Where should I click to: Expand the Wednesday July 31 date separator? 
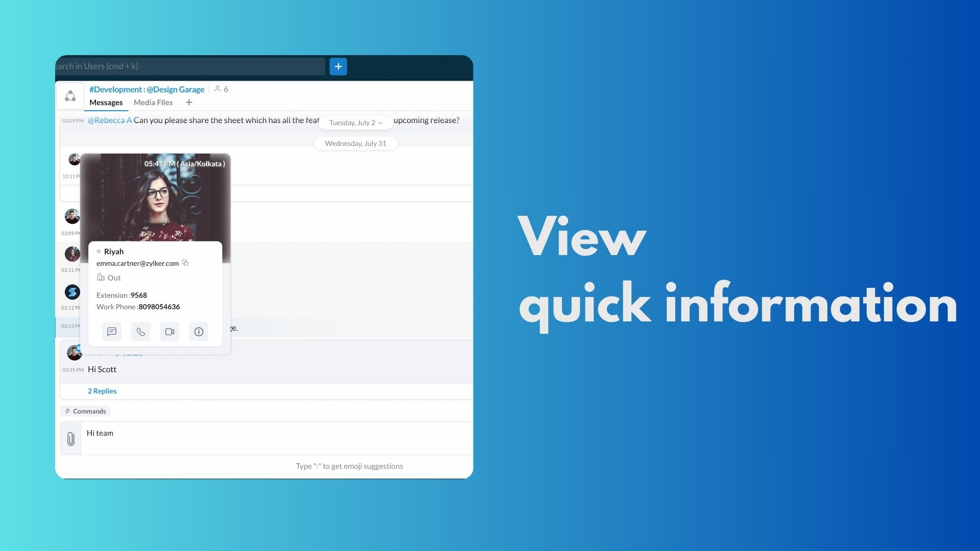pos(355,143)
